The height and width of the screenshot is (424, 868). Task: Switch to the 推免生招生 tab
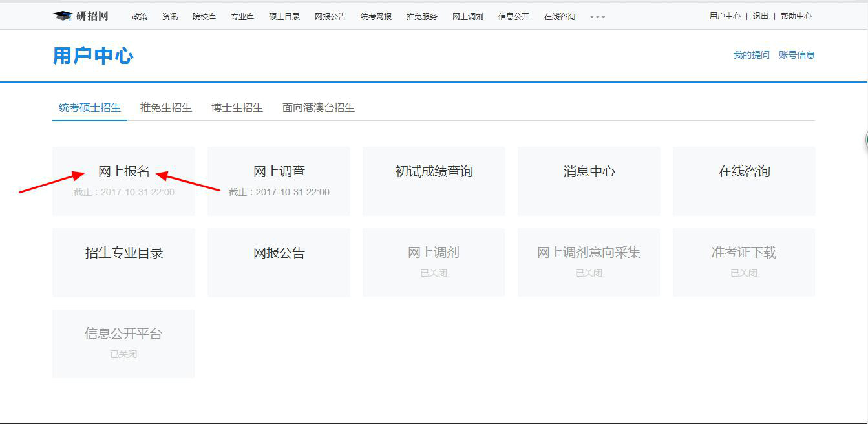click(x=166, y=108)
